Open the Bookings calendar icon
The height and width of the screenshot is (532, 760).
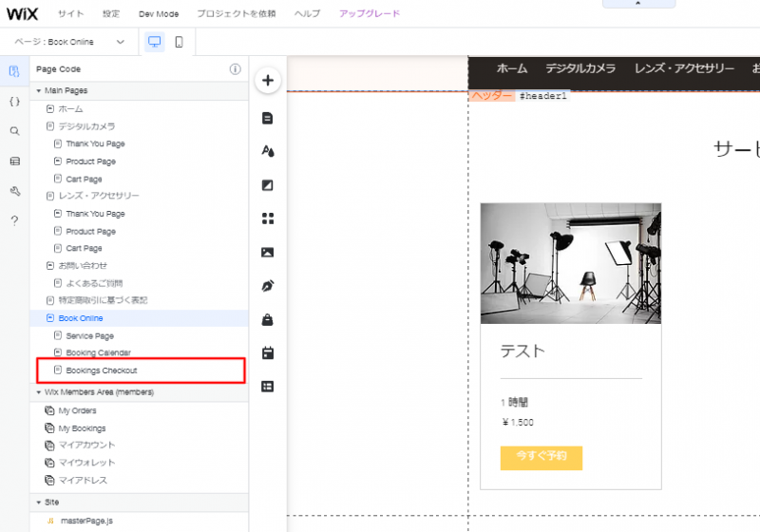[268, 352]
